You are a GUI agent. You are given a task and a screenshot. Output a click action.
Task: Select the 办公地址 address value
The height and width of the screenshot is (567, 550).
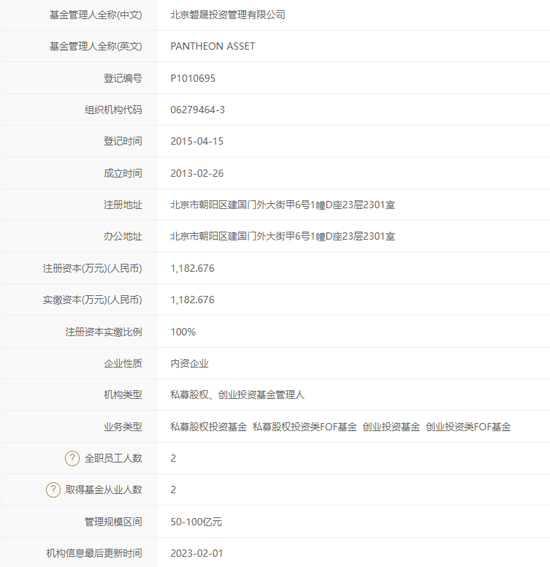pos(282,236)
